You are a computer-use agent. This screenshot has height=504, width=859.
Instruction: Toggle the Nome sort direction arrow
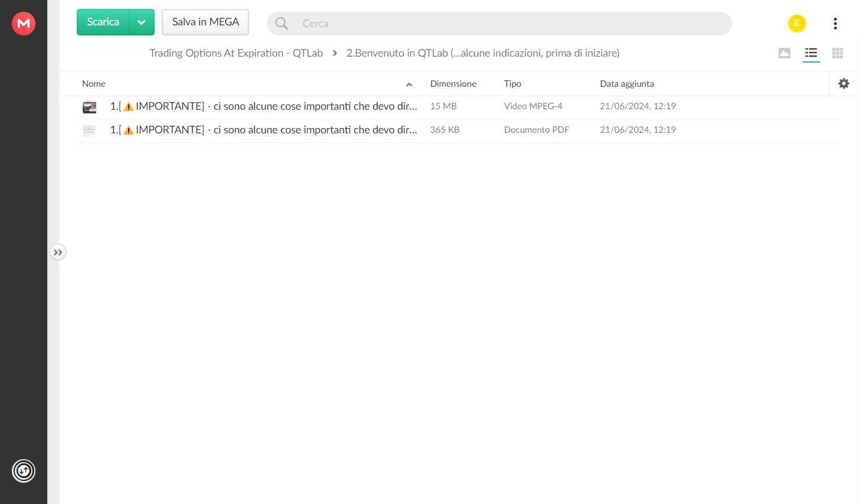pyautogui.click(x=409, y=84)
